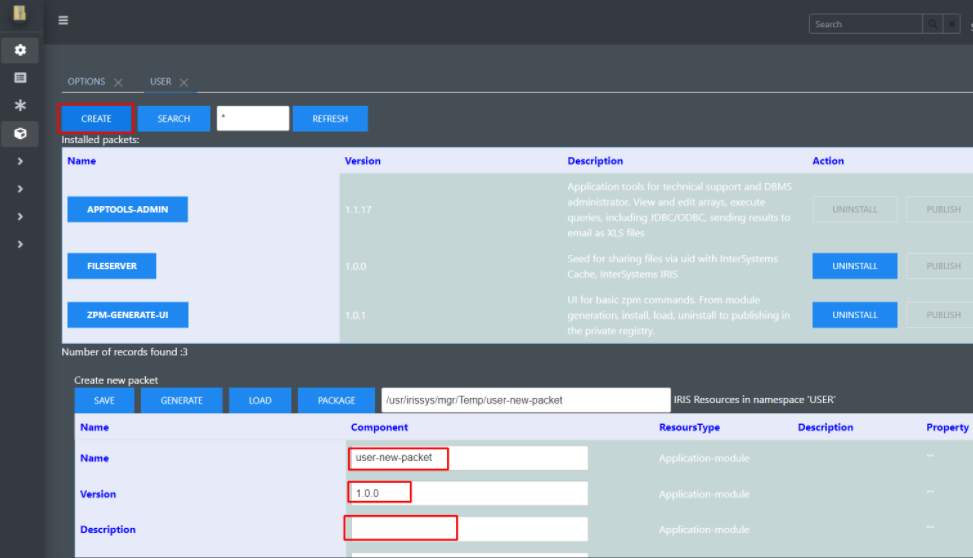Uninstall the FILESERVER packet

(854, 266)
